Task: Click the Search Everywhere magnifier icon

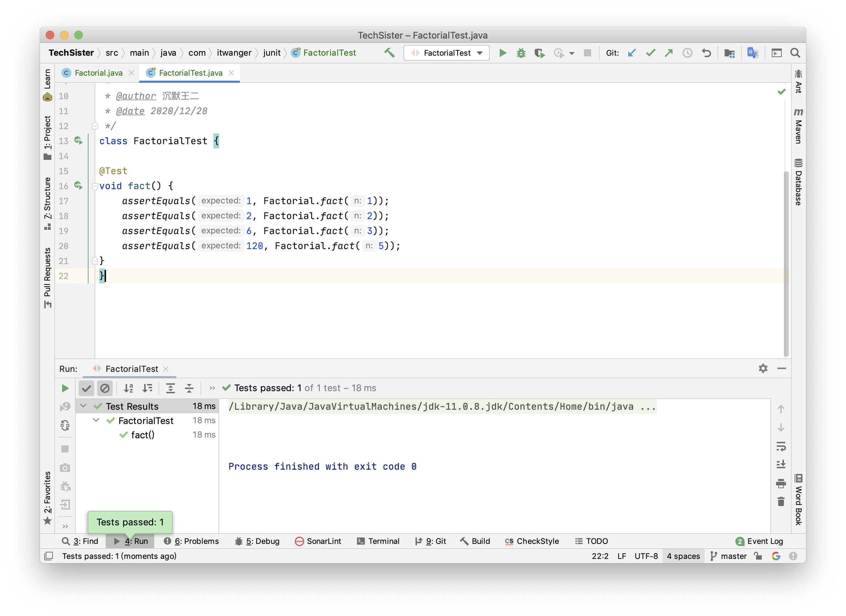Action: click(795, 53)
